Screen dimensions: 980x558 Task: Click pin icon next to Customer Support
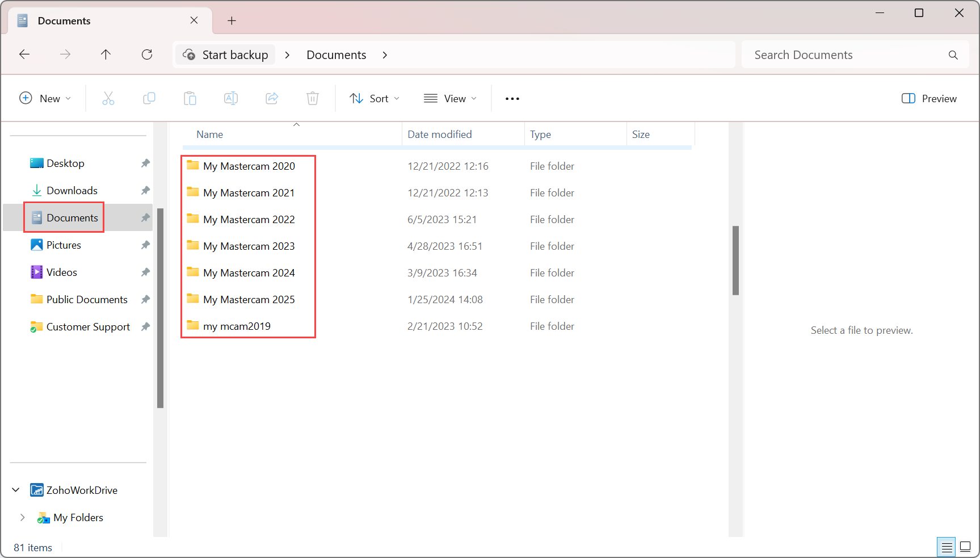coord(145,327)
